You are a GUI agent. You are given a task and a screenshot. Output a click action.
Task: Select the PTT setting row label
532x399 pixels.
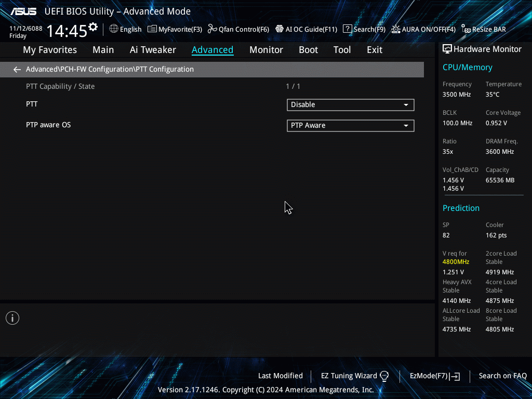(32, 104)
